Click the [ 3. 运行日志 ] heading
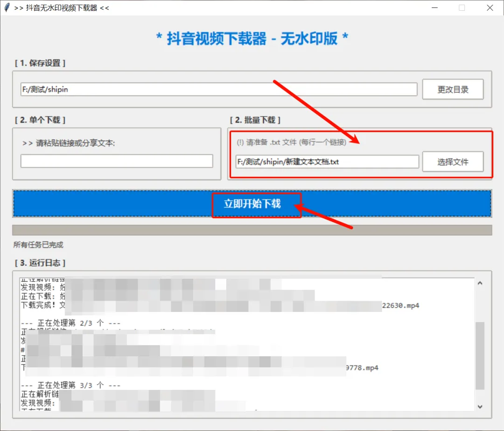This screenshot has height=431, width=504. click(40, 263)
